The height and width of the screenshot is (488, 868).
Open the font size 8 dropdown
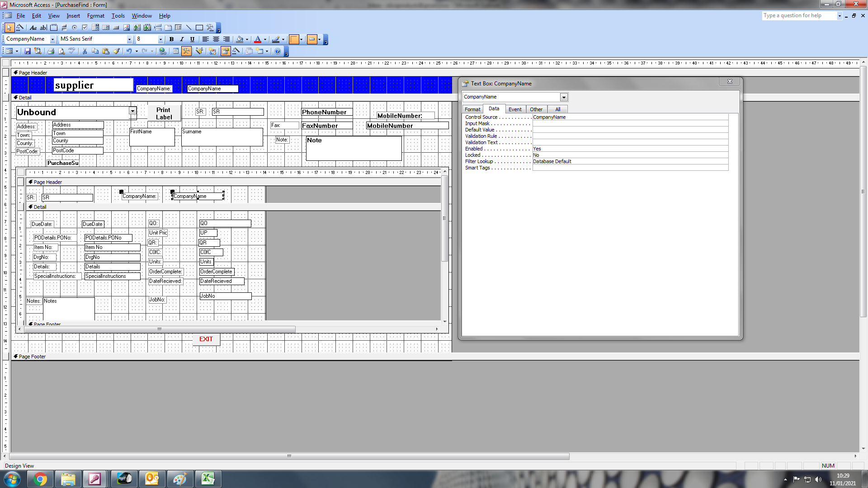(x=160, y=39)
